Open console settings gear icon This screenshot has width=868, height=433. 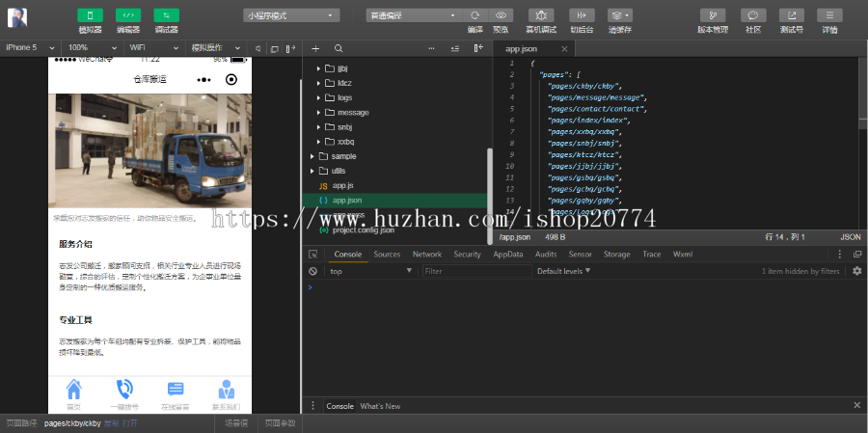click(857, 271)
